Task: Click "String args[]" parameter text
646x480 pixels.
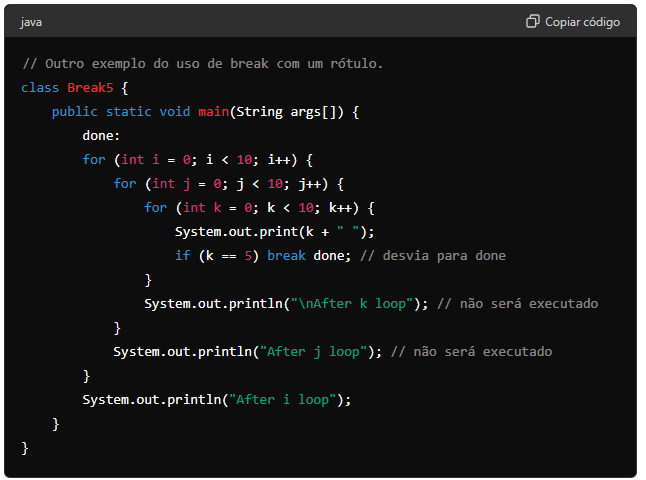Action: tap(287, 112)
